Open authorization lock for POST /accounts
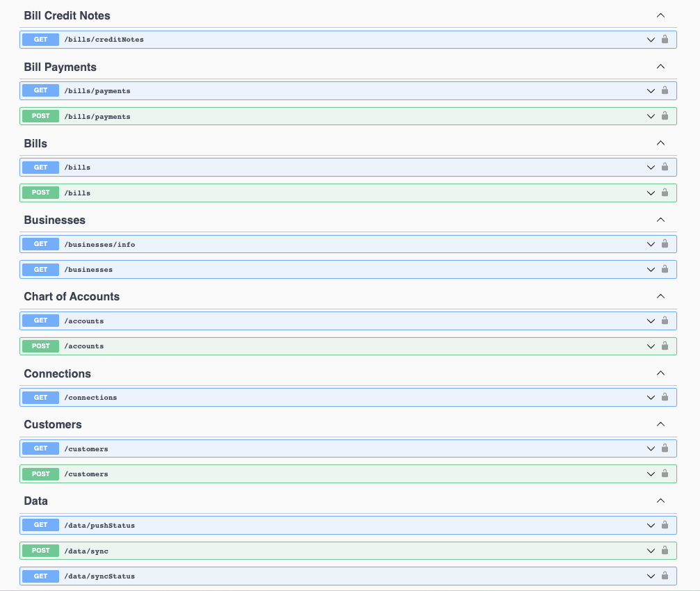The width and height of the screenshot is (700, 591). (x=665, y=346)
